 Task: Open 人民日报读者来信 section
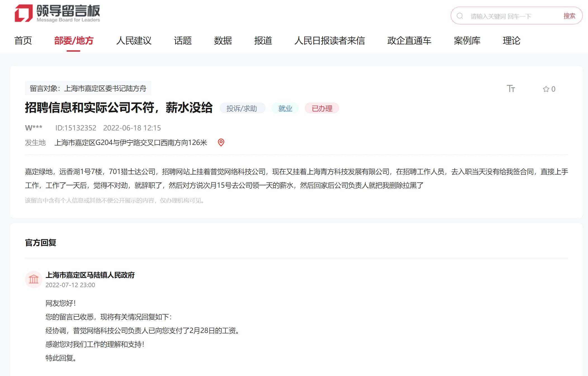329,41
